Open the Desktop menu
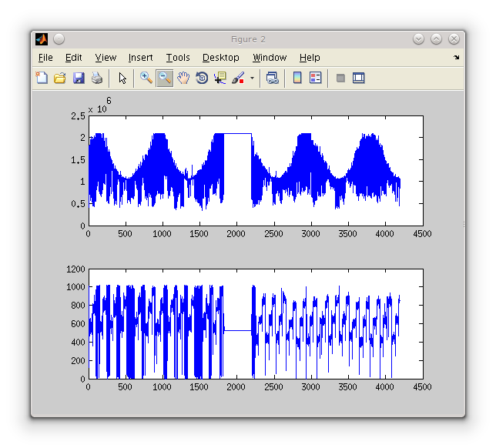496x448 pixels. tap(221, 58)
